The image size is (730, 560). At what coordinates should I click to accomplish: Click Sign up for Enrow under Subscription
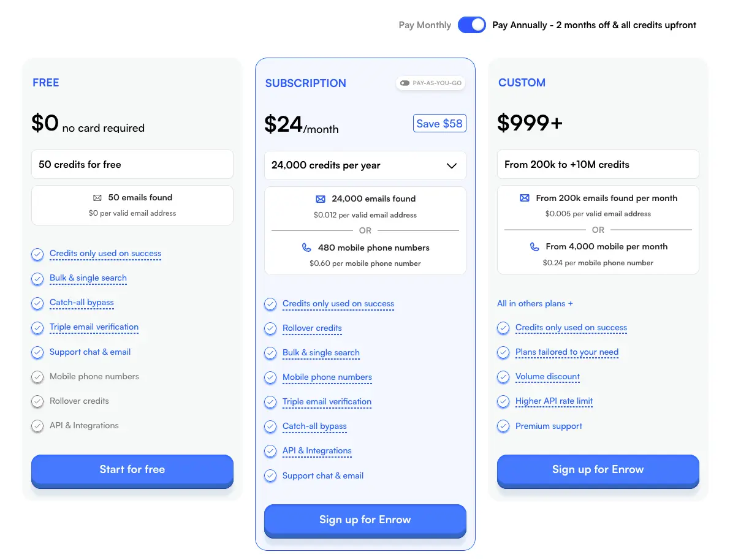click(365, 520)
